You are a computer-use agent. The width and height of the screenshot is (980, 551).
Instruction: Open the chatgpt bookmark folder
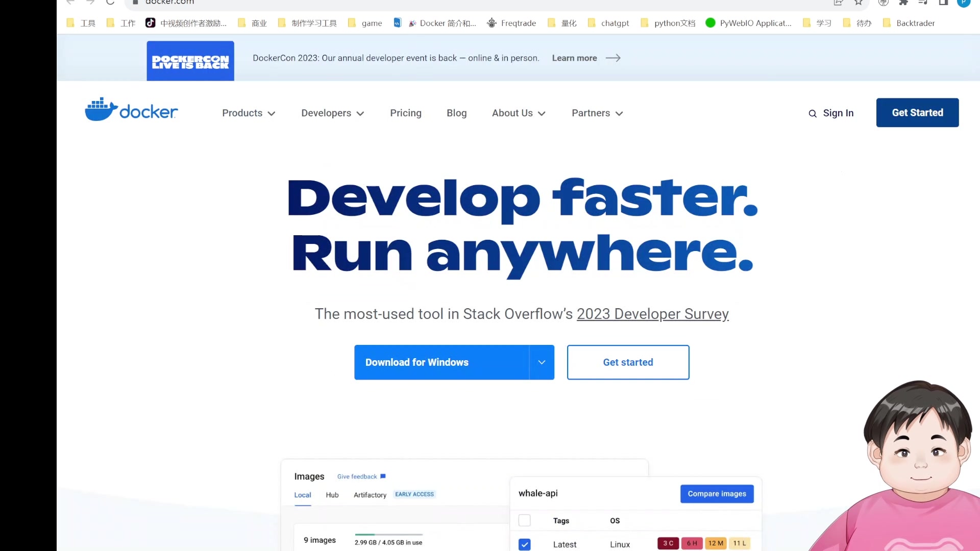pyautogui.click(x=608, y=23)
